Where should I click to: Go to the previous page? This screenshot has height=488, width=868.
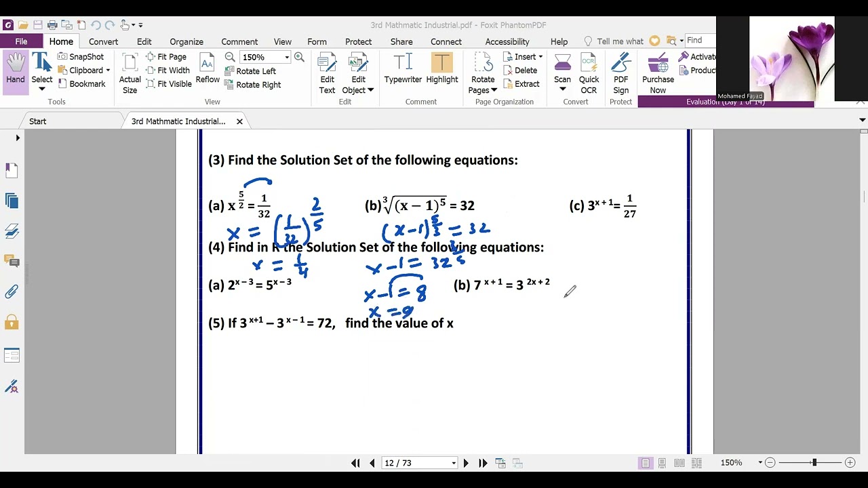[x=372, y=463]
